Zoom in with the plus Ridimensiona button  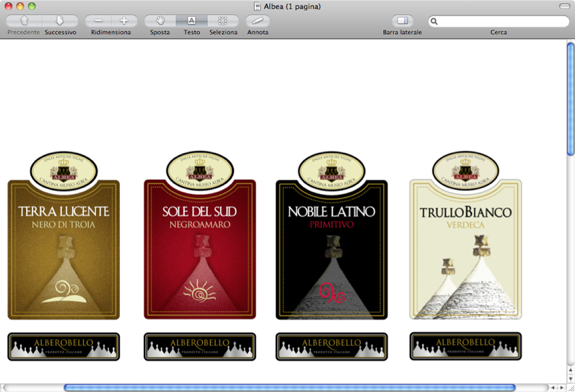click(x=124, y=21)
